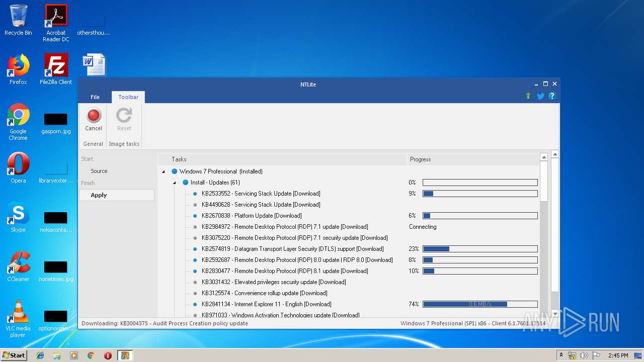
Task: Open the NTLite Twitter icon
Action: [x=540, y=96]
